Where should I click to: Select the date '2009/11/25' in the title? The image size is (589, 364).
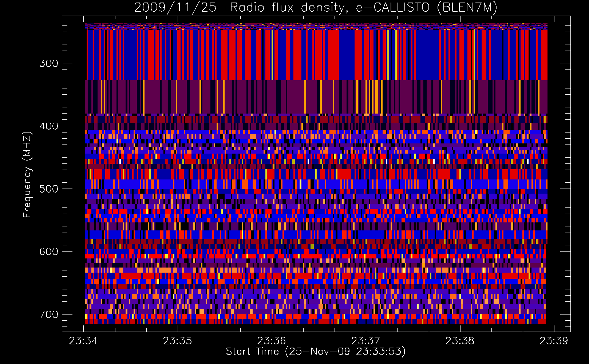pos(175,8)
